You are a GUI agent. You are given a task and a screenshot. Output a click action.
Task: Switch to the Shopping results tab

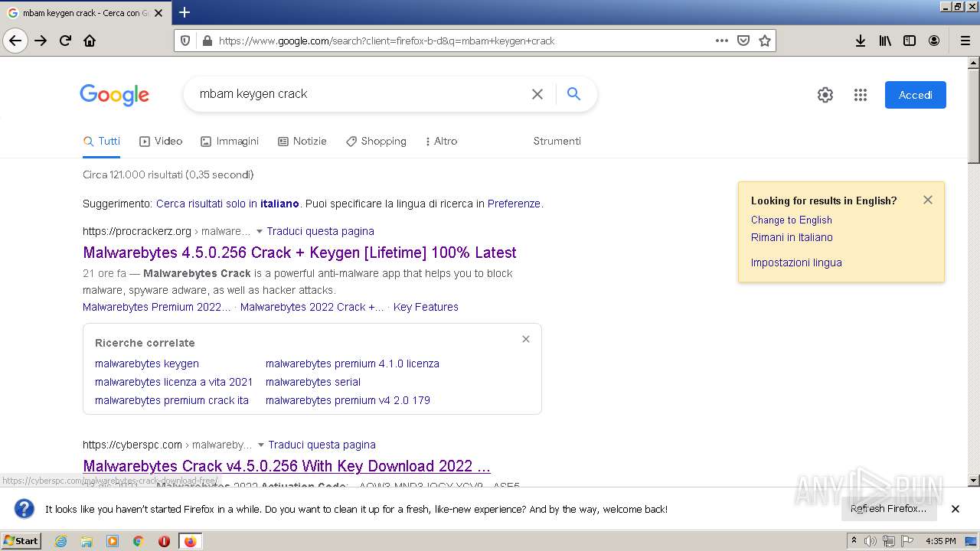[x=376, y=141]
